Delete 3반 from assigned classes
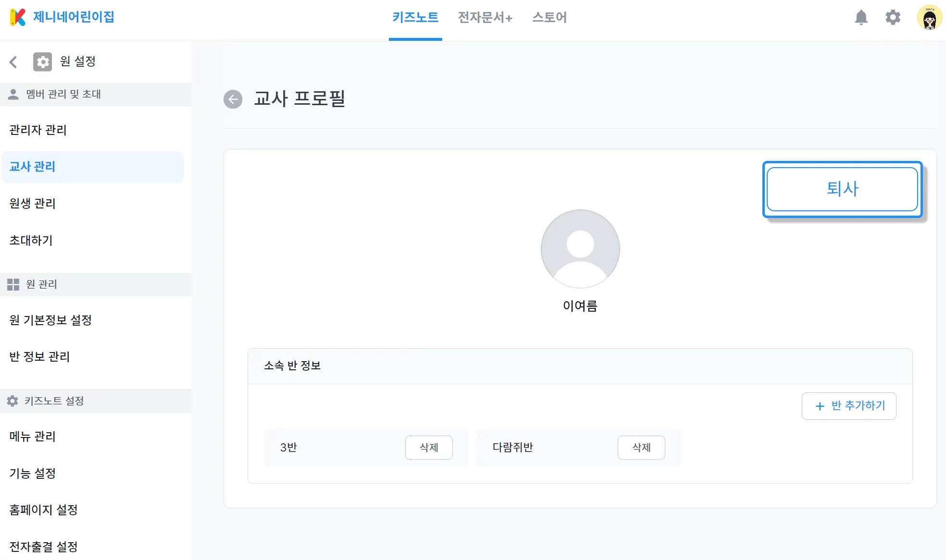This screenshot has width=946, height=560. pos(429,448)
